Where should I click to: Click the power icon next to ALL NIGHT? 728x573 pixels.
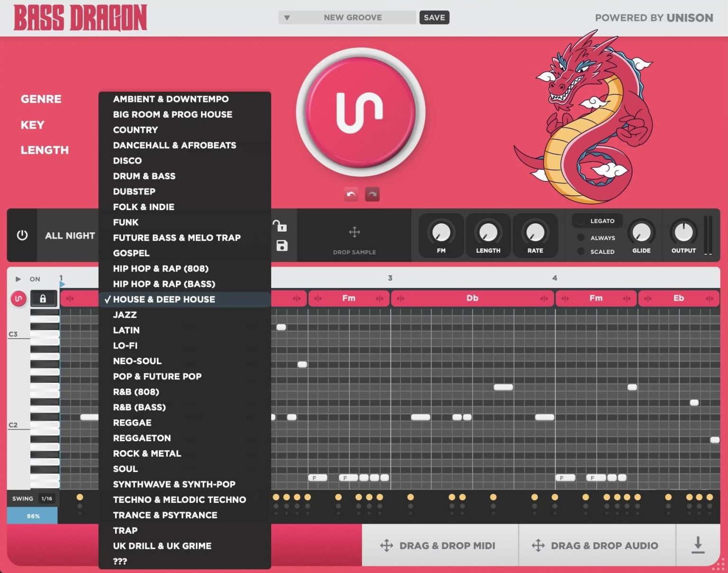point(22,235)
